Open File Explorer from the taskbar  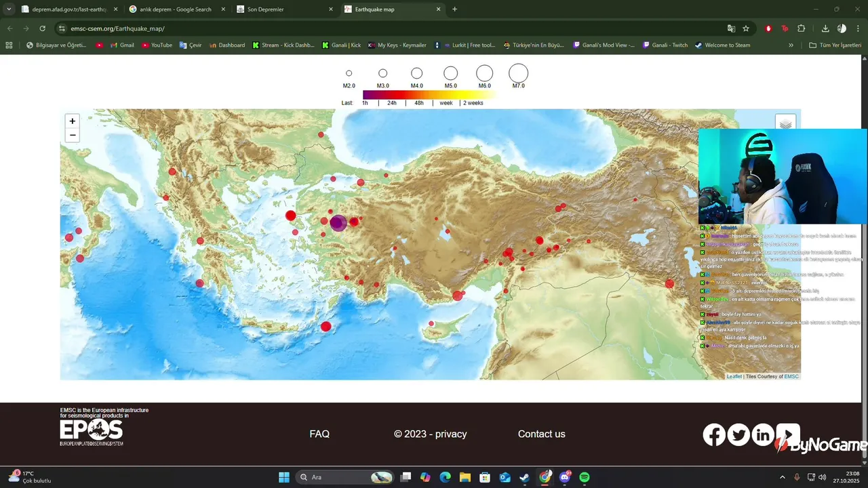[465, 477]
